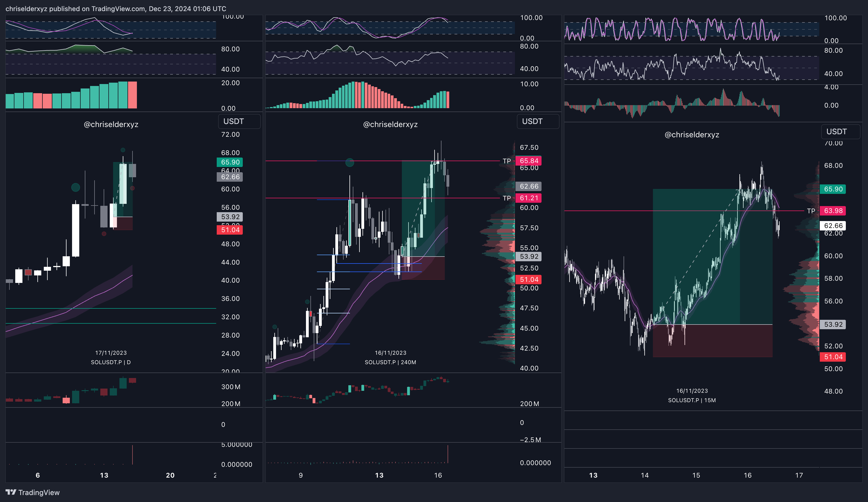The image size is (868, 502).
Task: Click the SOLUSDT.P | 240M symbol label
Action: click(x=390, y=362)
